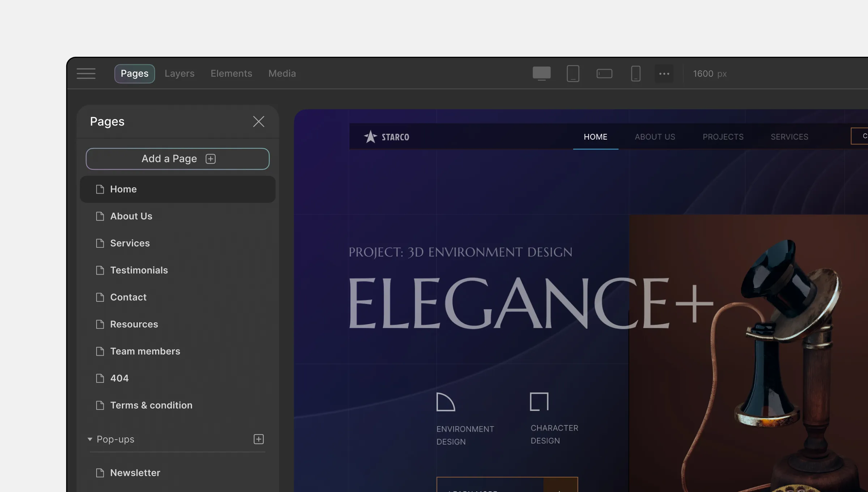The width and height of the screenshot is (868, 492).
Task: Click HOME in the site navigation
Action: click(x=596, y=137)
